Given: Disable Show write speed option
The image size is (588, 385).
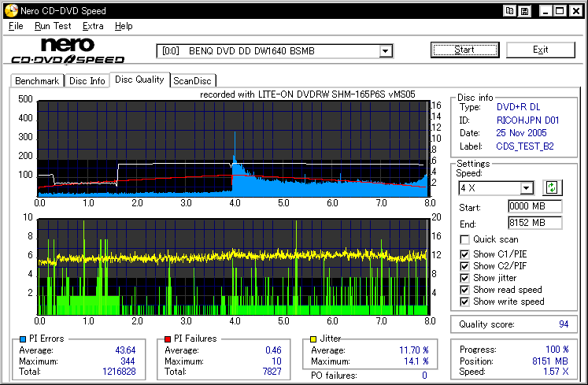Looking at the screenshot, I should pos(465,301).
